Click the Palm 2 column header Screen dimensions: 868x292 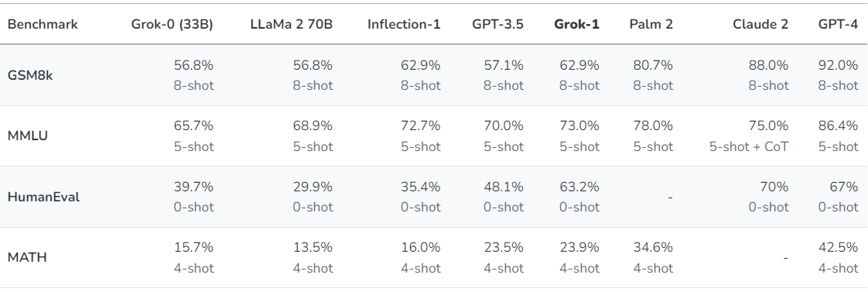651,24
